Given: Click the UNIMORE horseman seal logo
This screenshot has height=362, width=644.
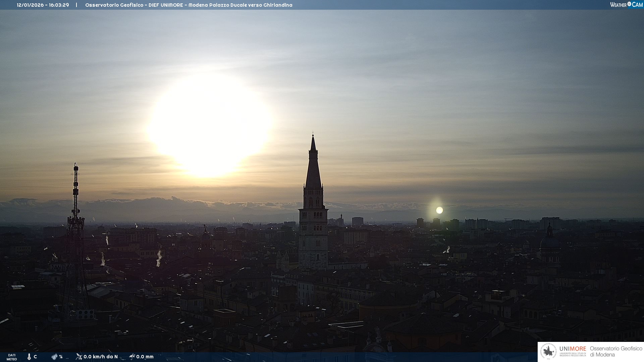Looking at the screenshot, I should (x=548, y=352).
